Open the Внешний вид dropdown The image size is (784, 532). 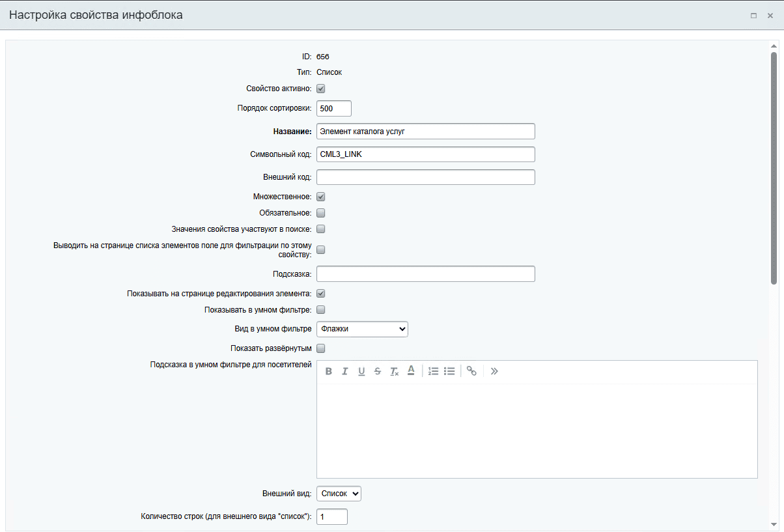(339, 494)
